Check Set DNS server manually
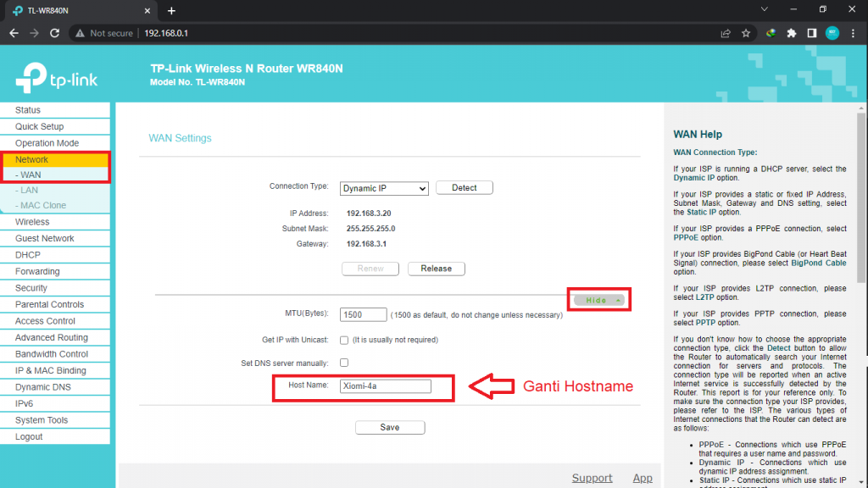Image resolution: width=868 pixels, height=488 pixels. coord(344,362)
